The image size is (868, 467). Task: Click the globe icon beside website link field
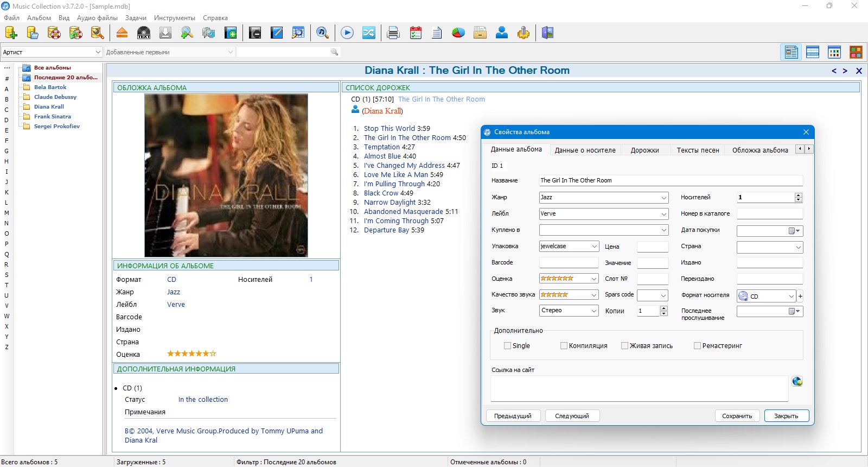coord(797,381)
